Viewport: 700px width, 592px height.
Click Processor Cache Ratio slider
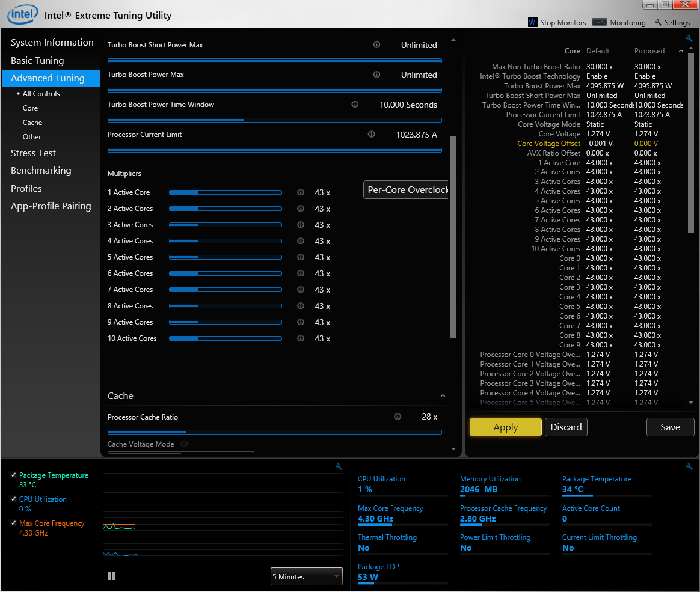pos(275,432)
